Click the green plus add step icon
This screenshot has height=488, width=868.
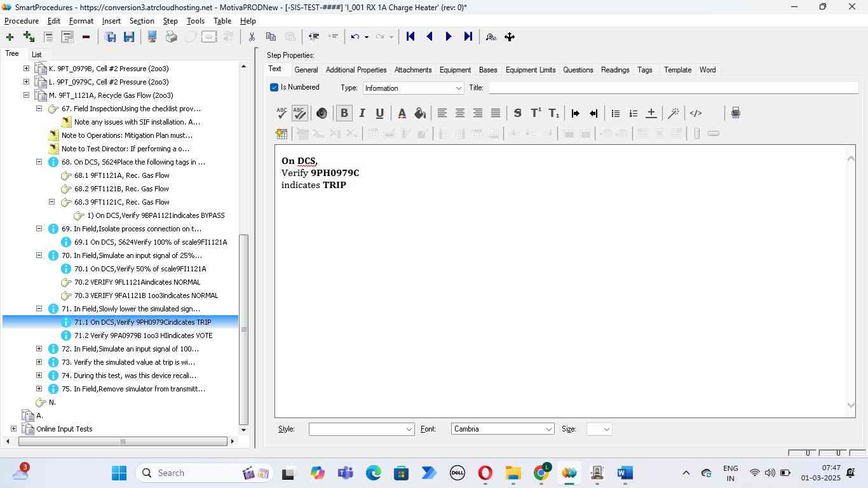[10, 37]
